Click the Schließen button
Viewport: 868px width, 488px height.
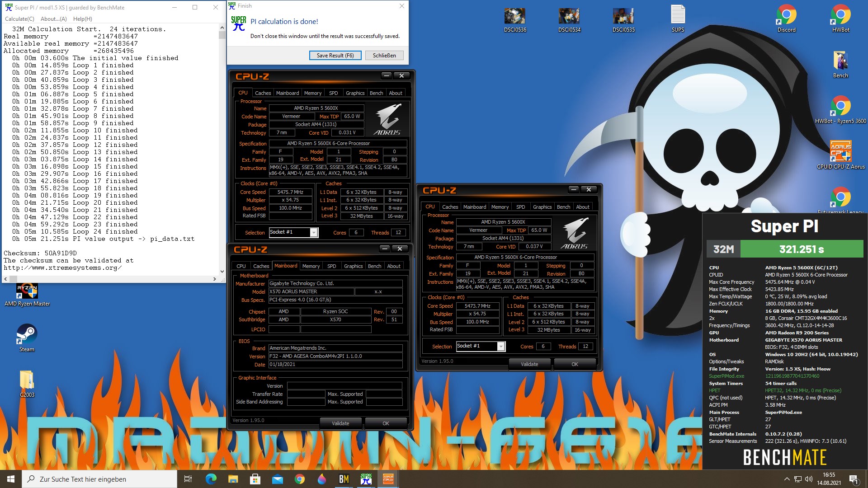tap(384, 55)
